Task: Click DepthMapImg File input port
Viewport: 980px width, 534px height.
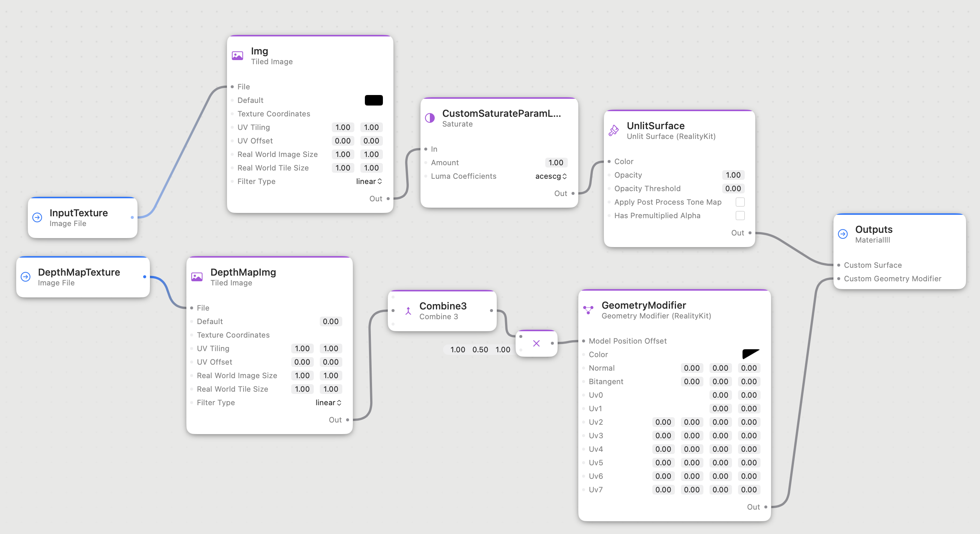Action: (192, 308)
